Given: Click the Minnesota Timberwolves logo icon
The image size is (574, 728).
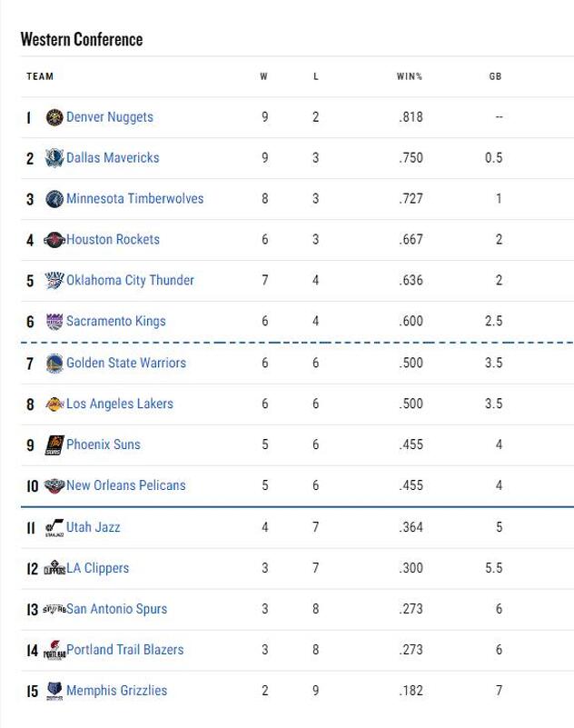Looking at the screenshot, I should tap(54, 199).
